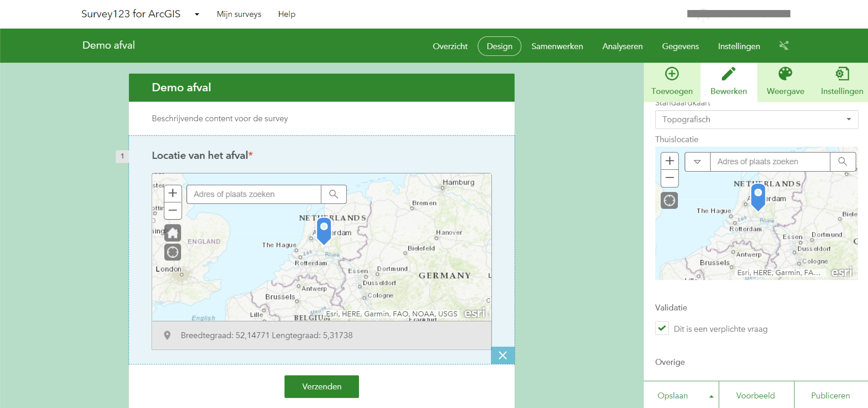Viewport: 868px width, 408px height.
Task: Uncheck 'Dit is een verplichte vraag'
Action: (662, 328)
